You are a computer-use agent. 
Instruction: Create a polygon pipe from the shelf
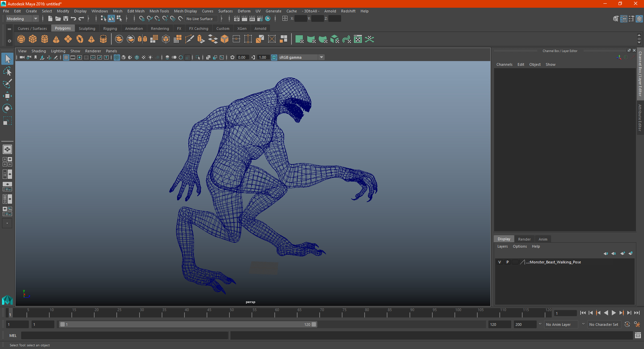[x=103, y=39]
